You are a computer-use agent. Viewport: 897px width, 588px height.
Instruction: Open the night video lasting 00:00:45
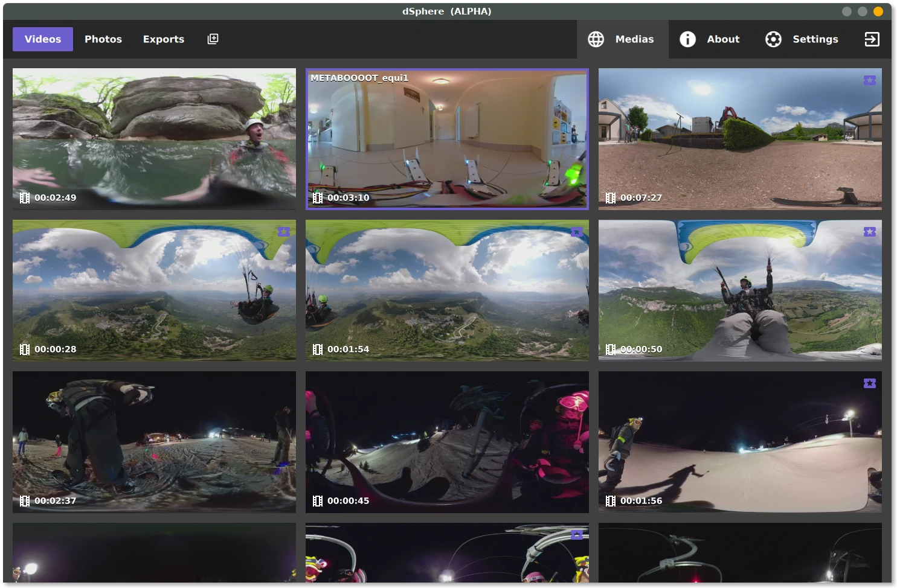[x=447, y=442]
